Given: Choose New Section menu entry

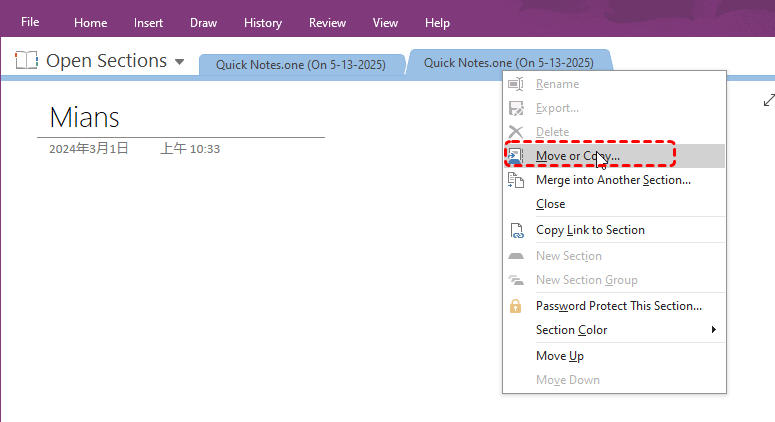Looking at the screenshot, I should (x=614, y=256).
